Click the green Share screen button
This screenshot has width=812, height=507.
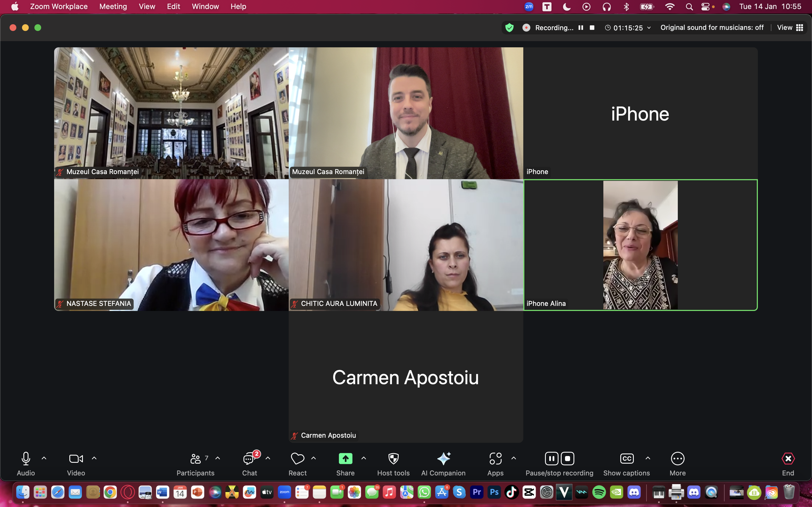(345, 459)
